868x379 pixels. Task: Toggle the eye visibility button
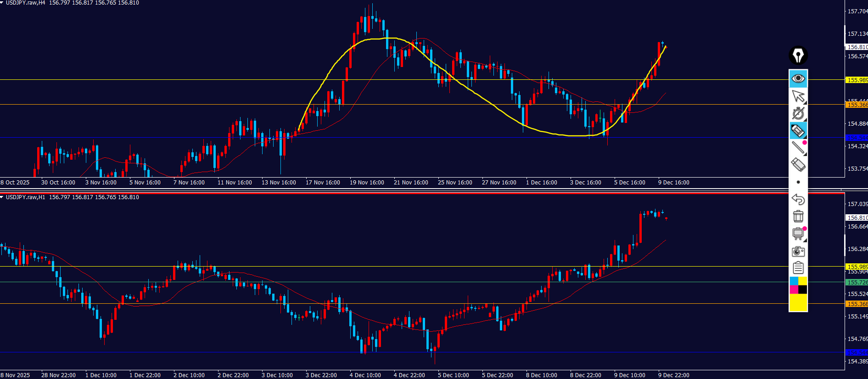[x=798, y=78]
